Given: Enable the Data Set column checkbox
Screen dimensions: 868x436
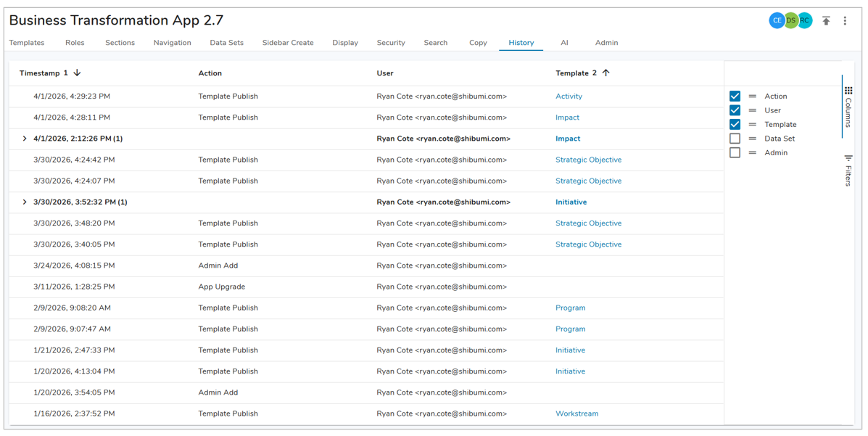Looking at the screenshot, I should click(x=735, y=139).
